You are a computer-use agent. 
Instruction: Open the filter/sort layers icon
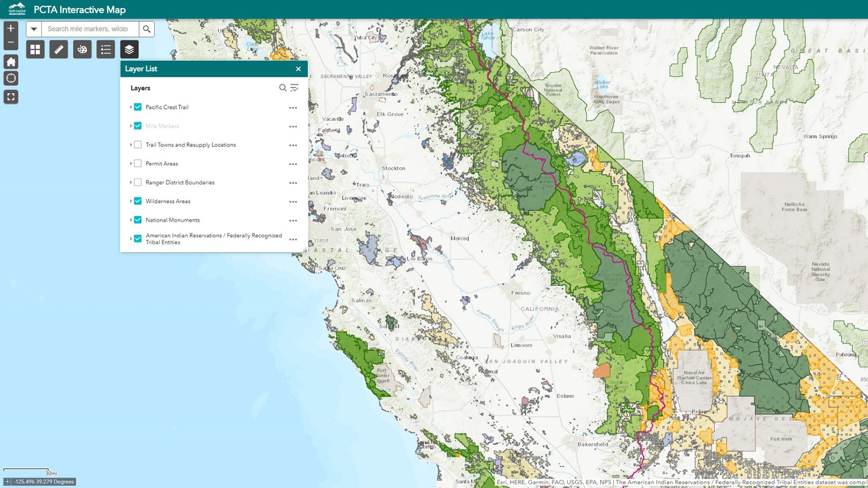click(295, 88)
